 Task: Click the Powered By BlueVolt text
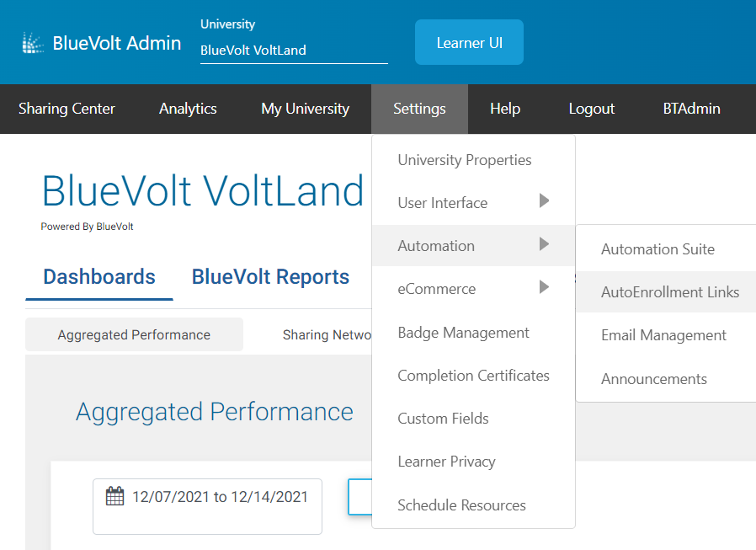[87, 227]
